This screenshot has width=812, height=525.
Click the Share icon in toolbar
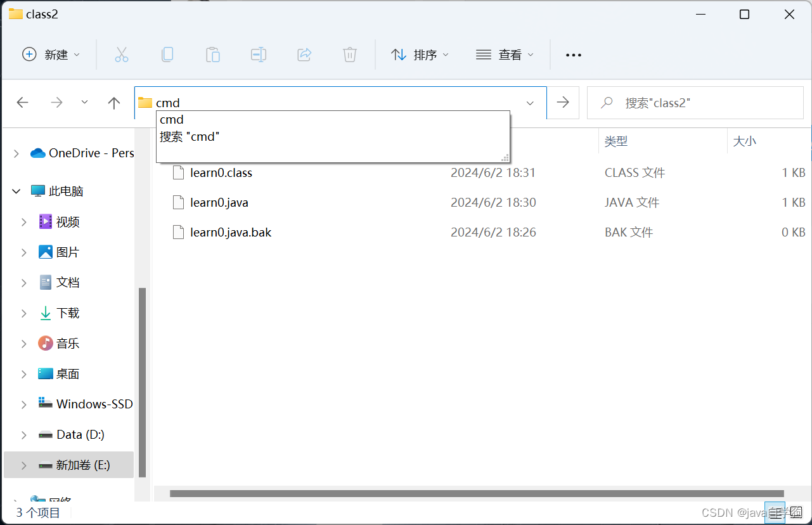pos(304,55)
